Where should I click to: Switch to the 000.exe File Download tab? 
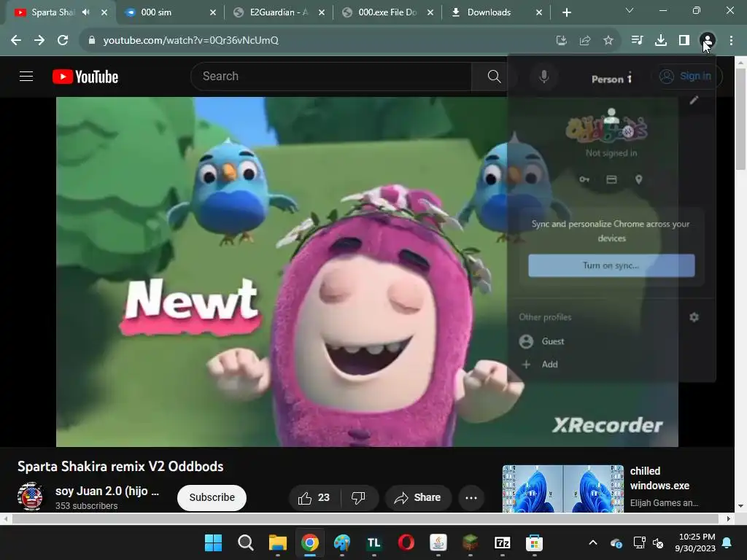(x=387, y=12)
